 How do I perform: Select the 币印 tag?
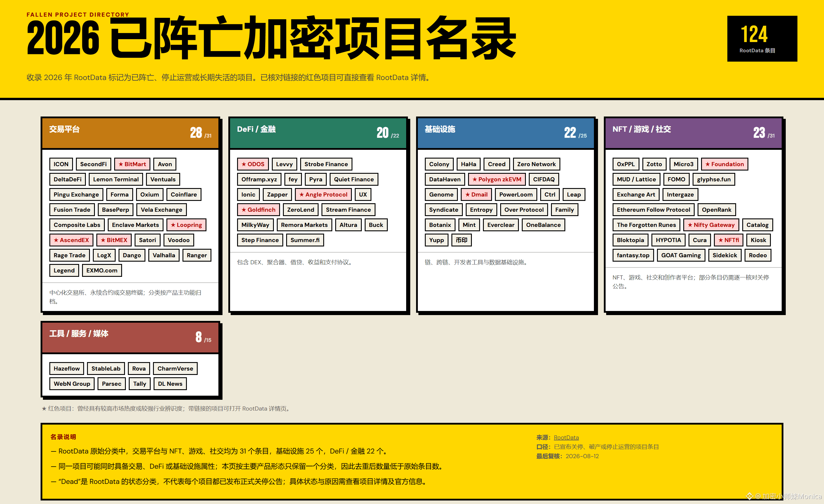pos(462,240)
